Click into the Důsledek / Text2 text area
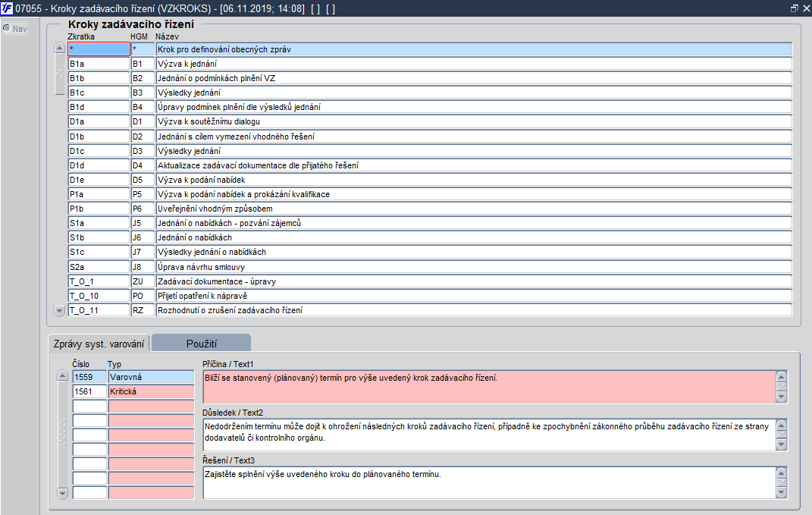 point(489,435)
